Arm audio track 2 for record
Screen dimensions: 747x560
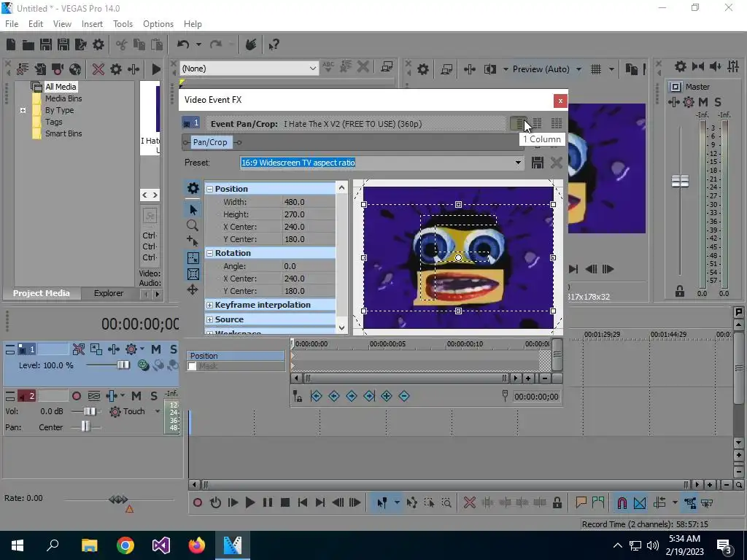point(76,396)
